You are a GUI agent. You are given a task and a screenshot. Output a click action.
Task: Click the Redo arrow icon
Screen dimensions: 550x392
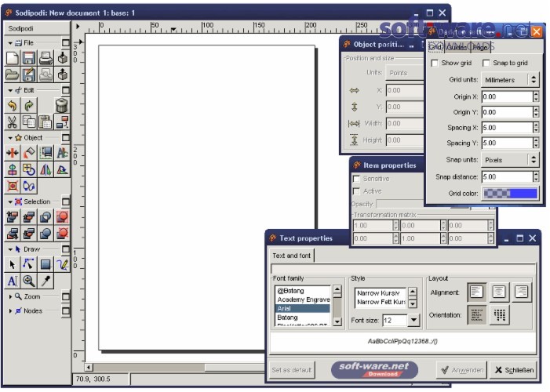[29, 105]
